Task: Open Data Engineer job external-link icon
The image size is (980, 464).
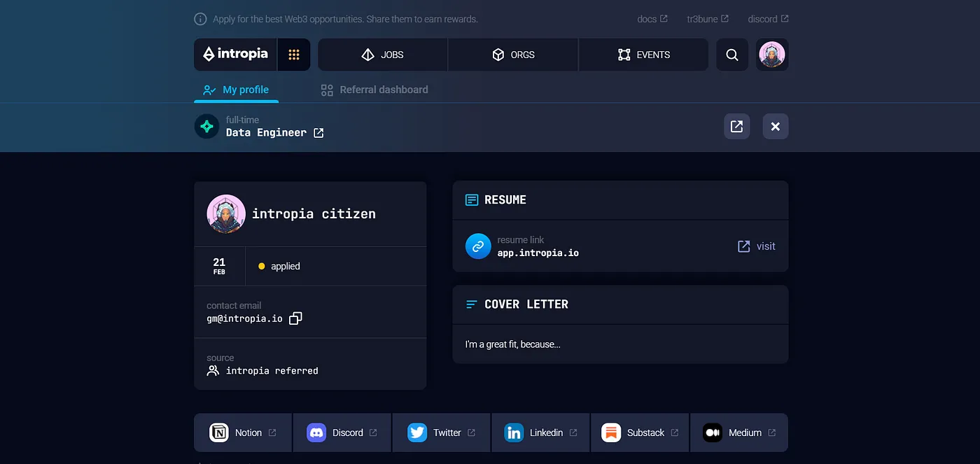Action: 318,133
